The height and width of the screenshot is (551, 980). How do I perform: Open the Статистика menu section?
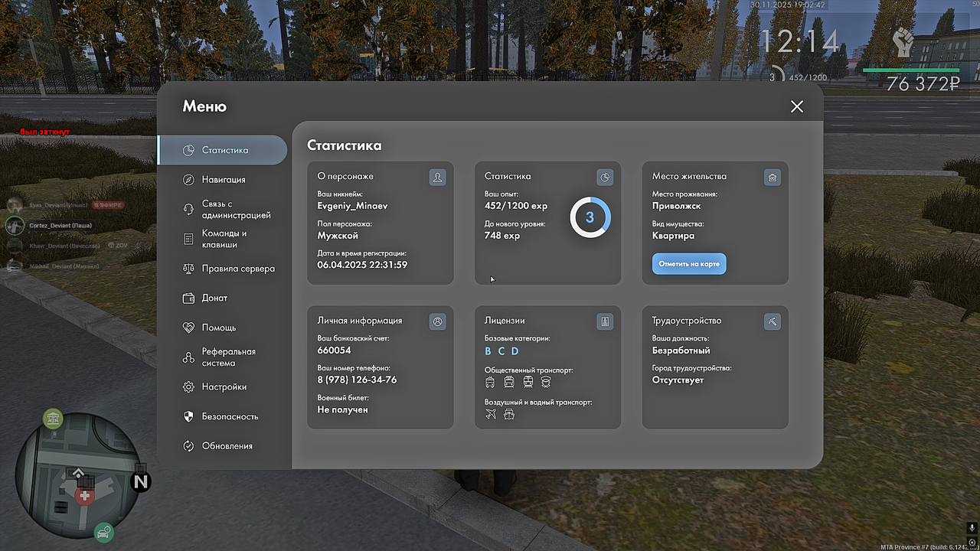click(223, 150)
